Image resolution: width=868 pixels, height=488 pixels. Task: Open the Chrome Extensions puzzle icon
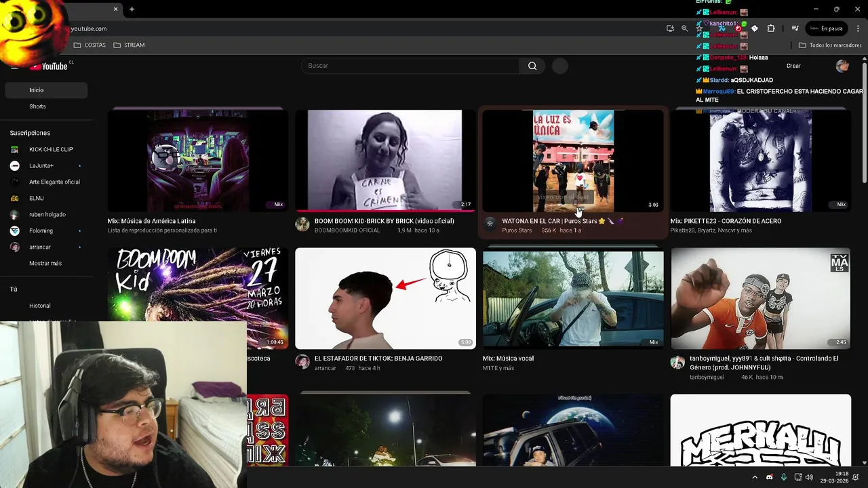(x=771, y=28)
